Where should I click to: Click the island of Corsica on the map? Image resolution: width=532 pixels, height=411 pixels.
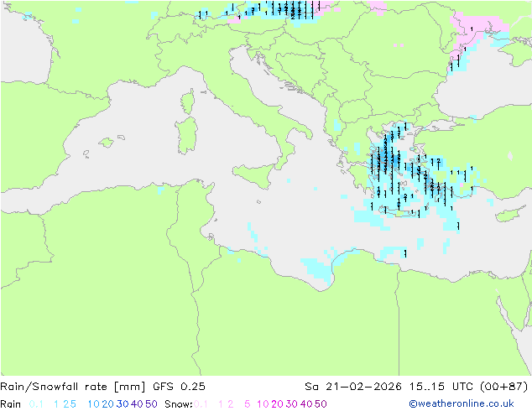(187, 101)
